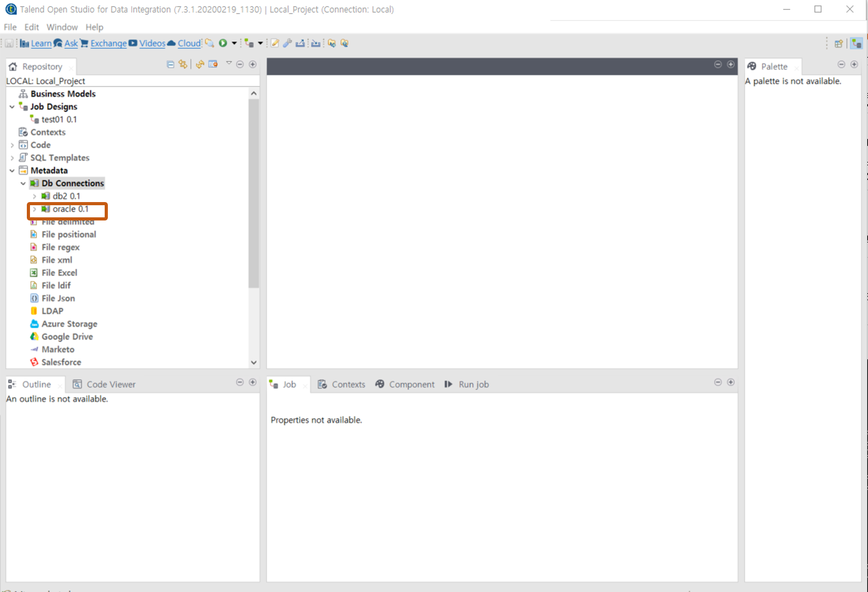
Task: Select the oracle 0.1 connection
Action: pyautogui.click(x=70, y=209)
